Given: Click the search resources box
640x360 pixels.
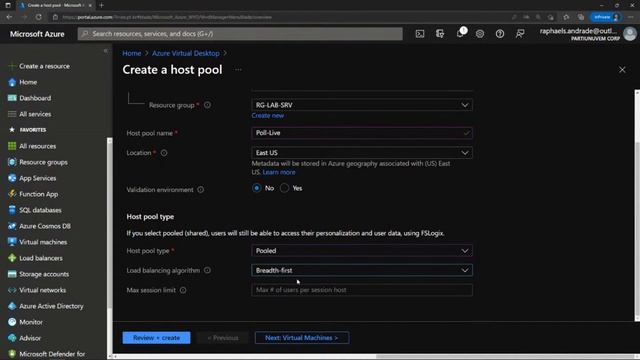Looking at the screenshot, I should pos(240,34).
